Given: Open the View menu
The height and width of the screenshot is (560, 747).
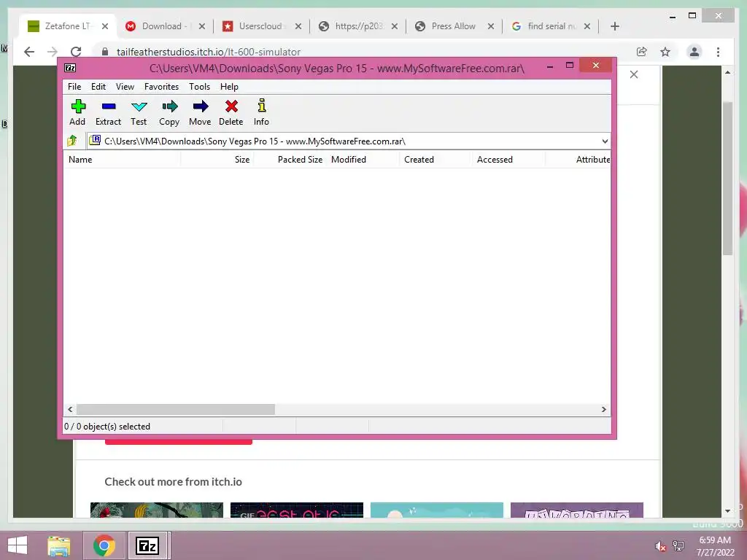Looking at the screenshot, I should tap(125, 87).
